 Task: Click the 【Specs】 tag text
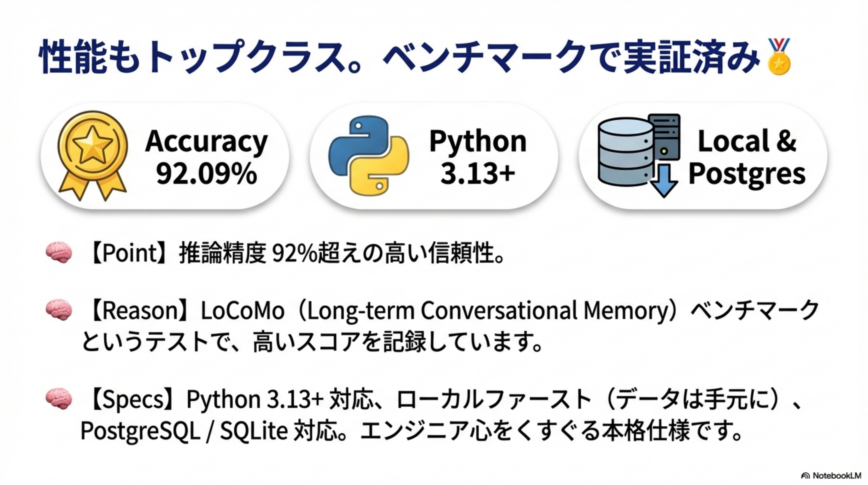point(133,399)
